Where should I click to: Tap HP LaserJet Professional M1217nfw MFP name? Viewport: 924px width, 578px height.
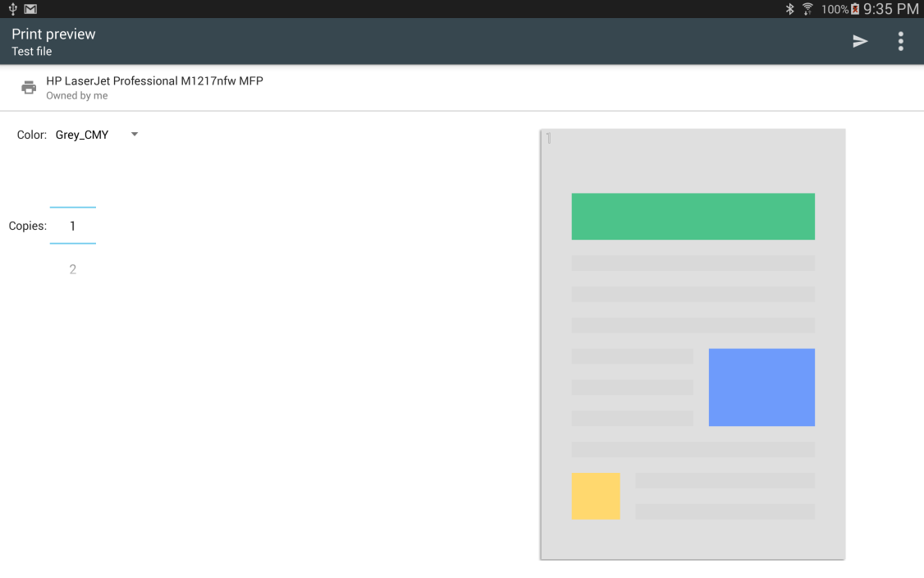[x=154, y=80]
